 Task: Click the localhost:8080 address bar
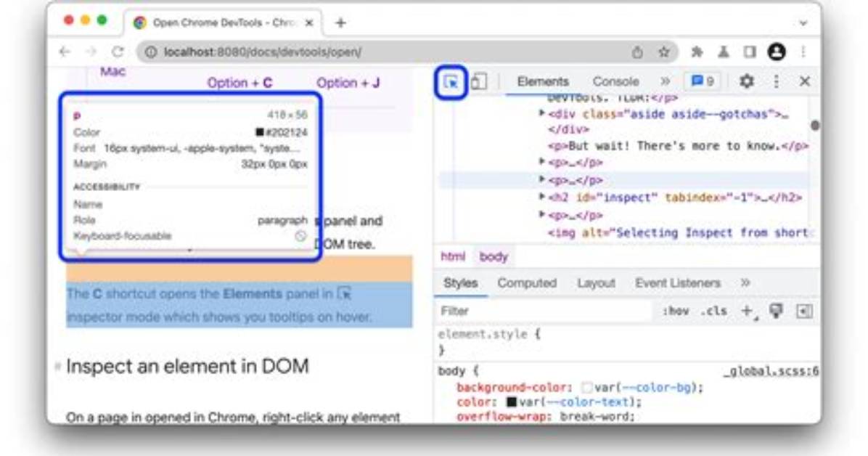click(407, 52)
